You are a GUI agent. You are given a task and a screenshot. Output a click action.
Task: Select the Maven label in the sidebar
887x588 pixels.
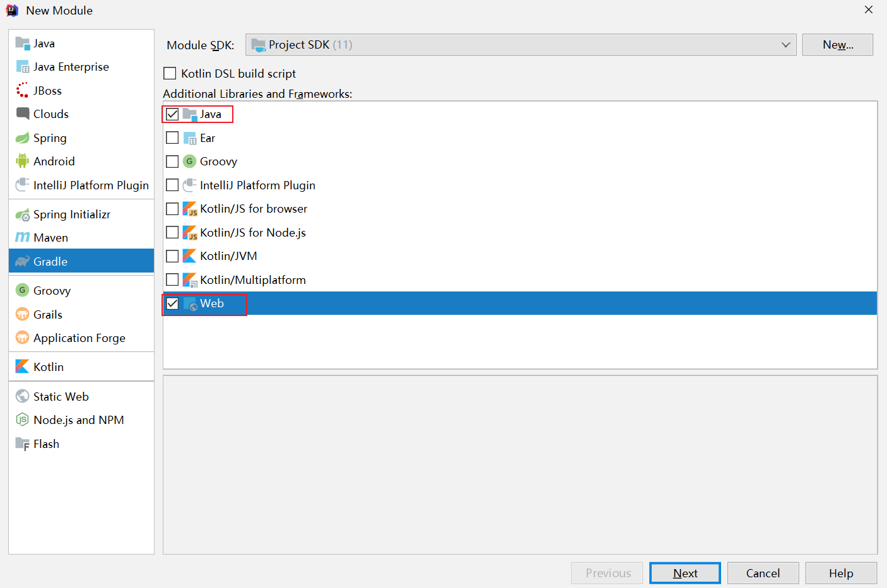click(x=50, y=238)
